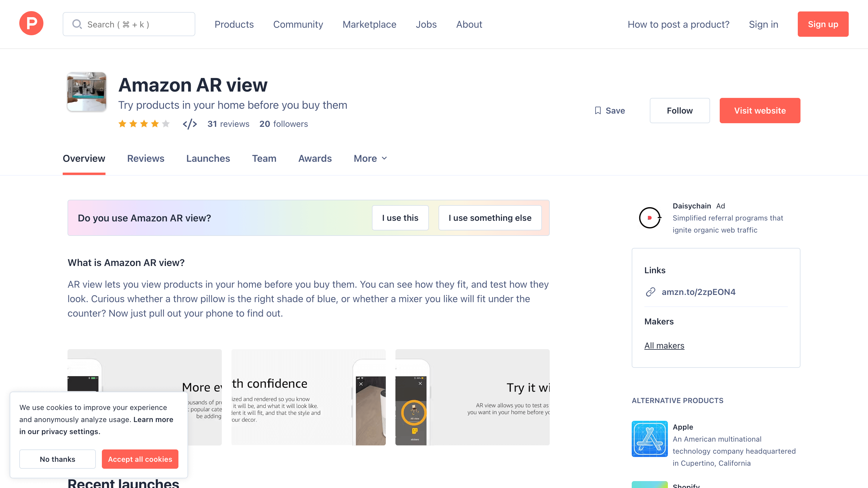Switch to the Reviews tab
868x488 pixels.
pyautogui.click(x=146, y=158)
